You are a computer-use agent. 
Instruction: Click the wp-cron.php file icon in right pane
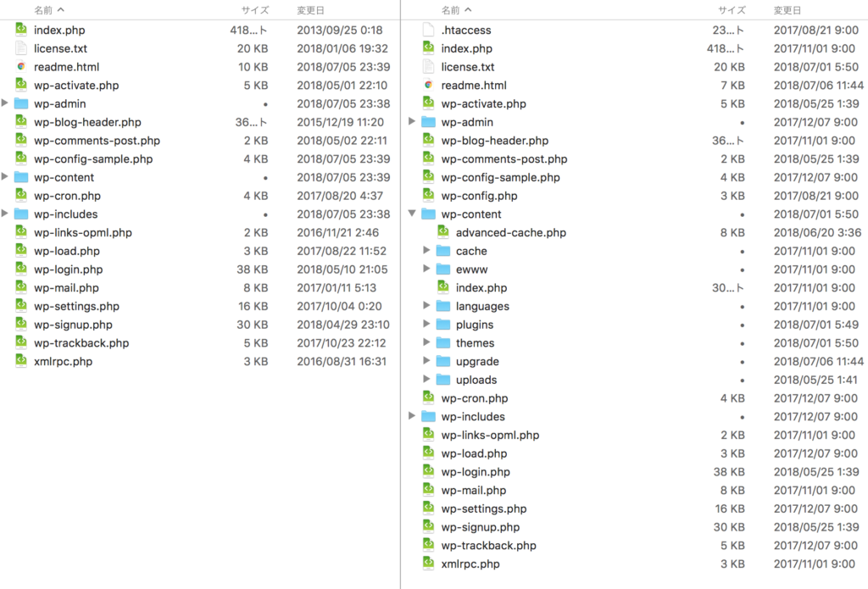428,397
